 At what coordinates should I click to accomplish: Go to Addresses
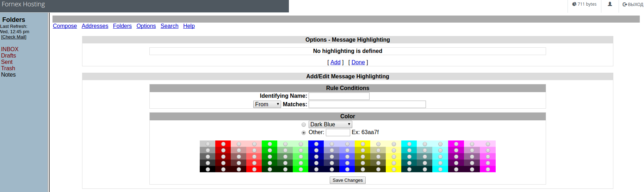95,26
